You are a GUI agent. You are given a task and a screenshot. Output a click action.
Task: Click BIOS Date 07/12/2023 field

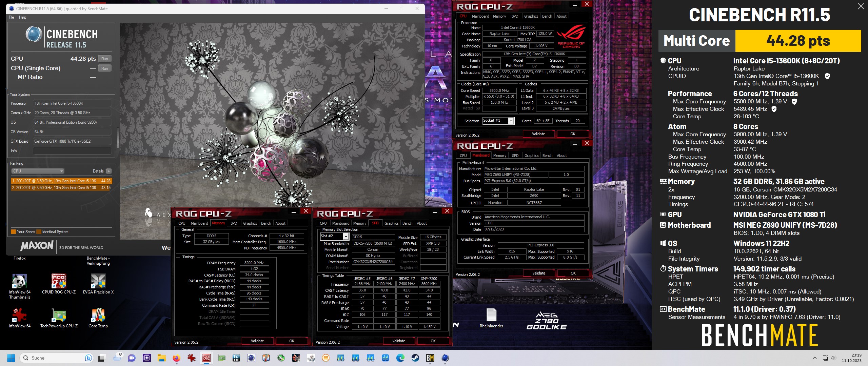click(x=534, y=229)
